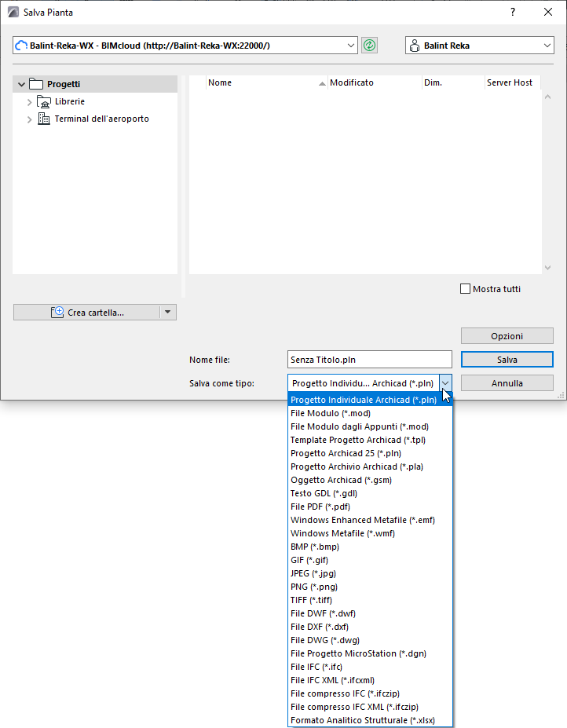Sort by the Nome column header
This screenshot has height=728, width=567.
[266, 82]
